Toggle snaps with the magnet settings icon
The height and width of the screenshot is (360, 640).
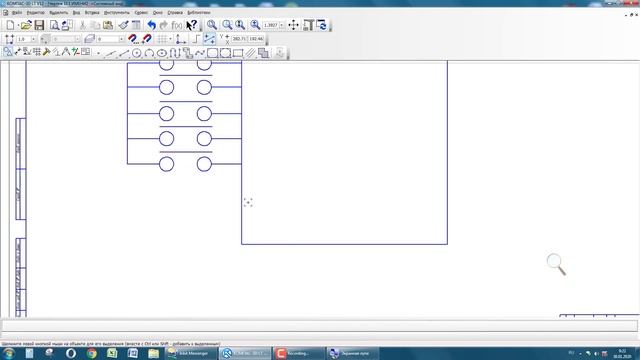point(133,39)
